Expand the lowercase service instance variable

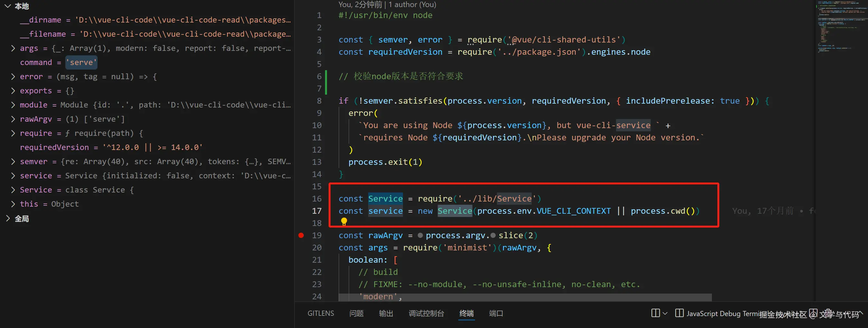pos(13,176)
